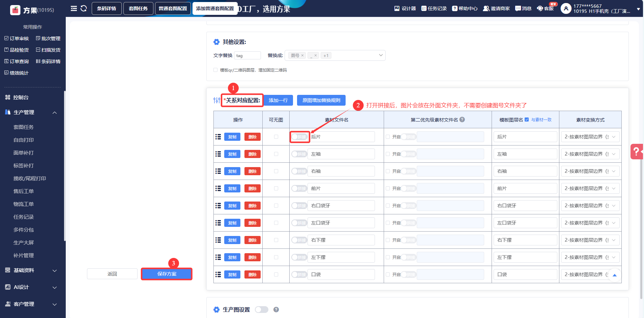Click 邀请商家 invite merchant
This screenshot has width=644, height=318.
pyautogui.click(x=496, y=8)
